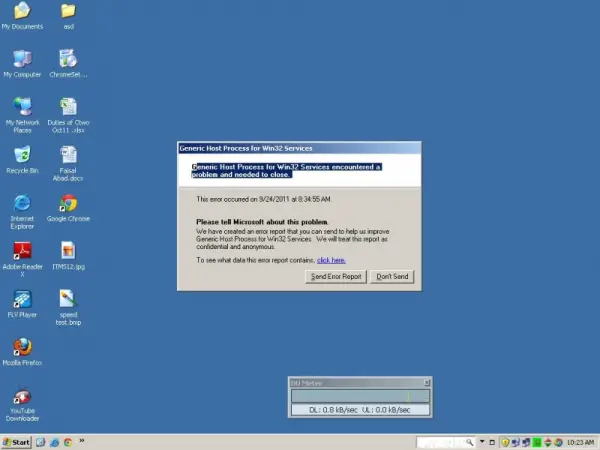Click the first Quick Launch icon after Start
This screenshot has height=450, width=600.
pyautogui.click(x=41, y=442)
